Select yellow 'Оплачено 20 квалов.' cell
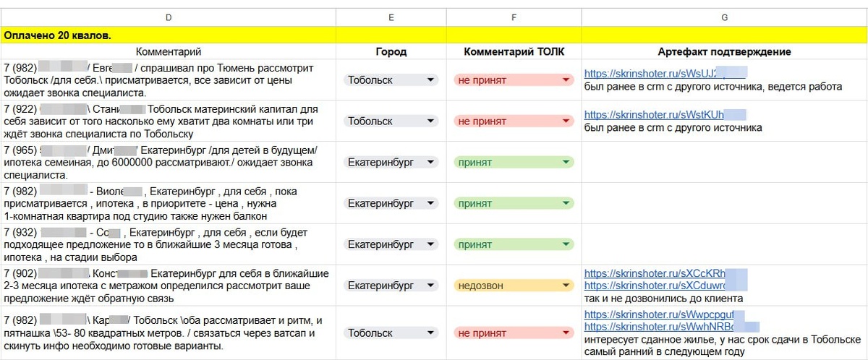Screen dimensions: 868x360 pyautogui.click(x=169, y=35)
